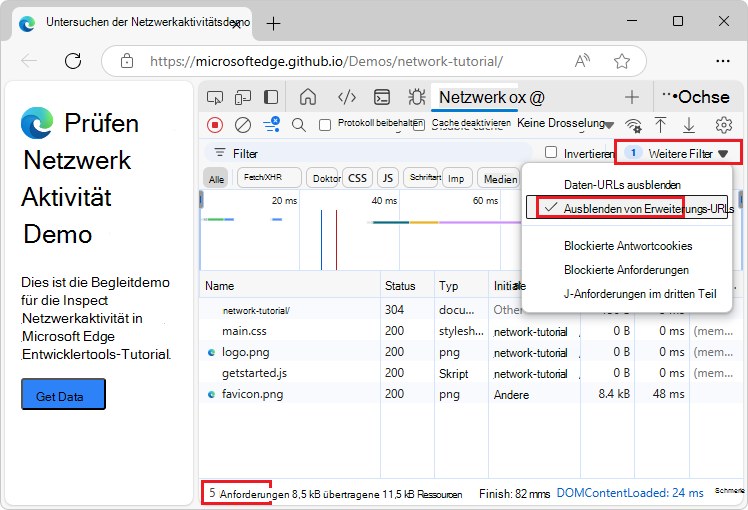Image resolution: width=748 pixels, height=510 pixels.
Task: Filter by Doktor type
Action: (x=322, y=178)
